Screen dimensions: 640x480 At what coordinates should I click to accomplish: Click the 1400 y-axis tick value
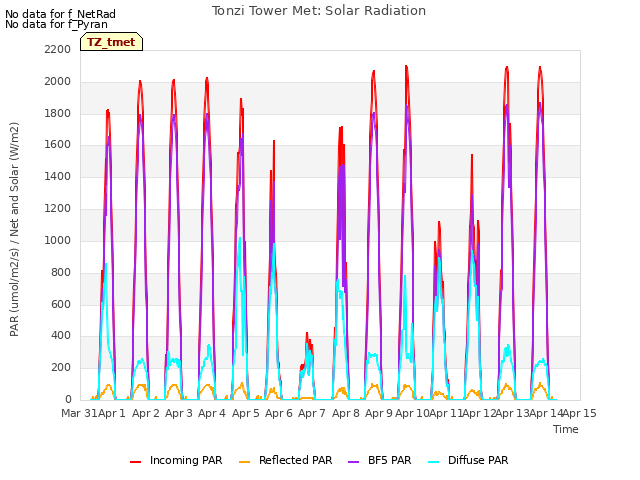tap(58, 176)
